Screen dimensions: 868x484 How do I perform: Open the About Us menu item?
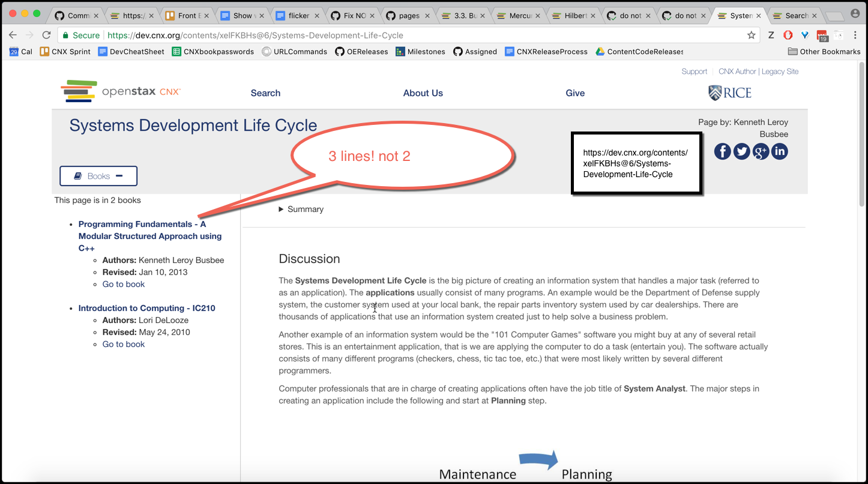(x=423, y=93)
